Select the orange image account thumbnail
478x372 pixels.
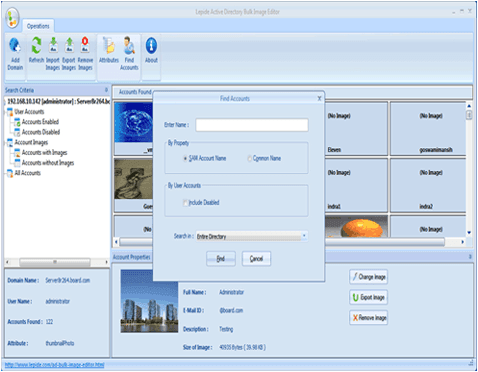[x=356, y=226]
